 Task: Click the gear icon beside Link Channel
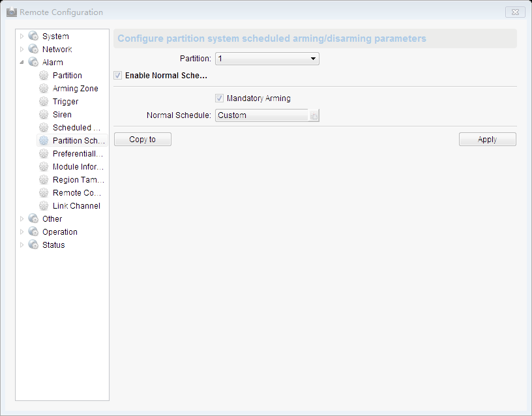(44, 205)
